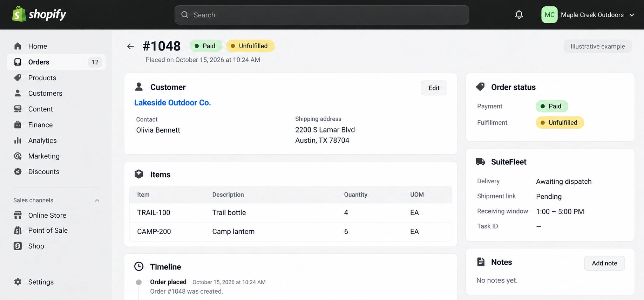
Task: Collapse the Sales channels section
Action: pyautogui.click(x=97, y=200)
